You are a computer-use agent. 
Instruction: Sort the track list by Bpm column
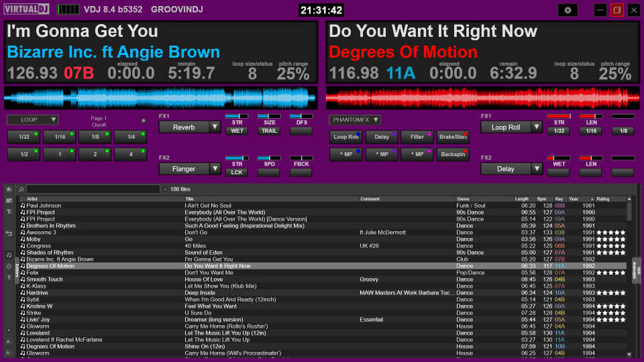pos(541,199)
